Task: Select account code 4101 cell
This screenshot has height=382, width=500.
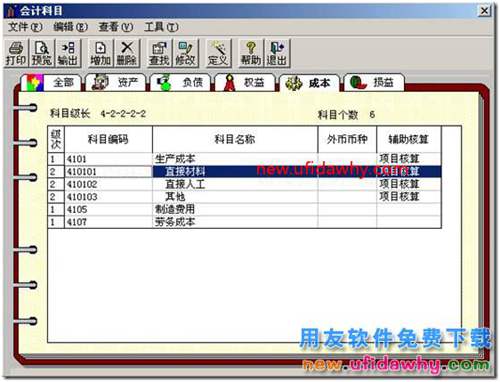Action: tap(108, 159)
